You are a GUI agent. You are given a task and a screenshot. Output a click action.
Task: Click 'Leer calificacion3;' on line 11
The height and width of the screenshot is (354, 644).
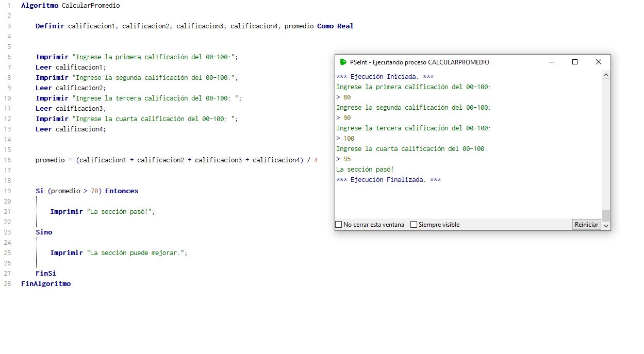[71, 109]
